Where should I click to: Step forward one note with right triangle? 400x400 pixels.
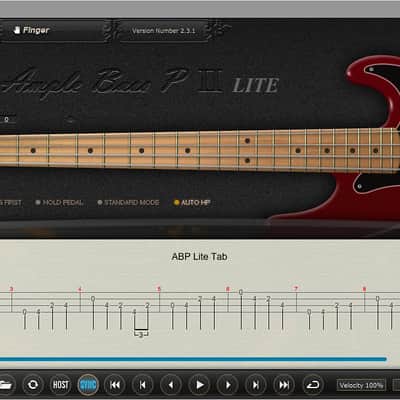(228, 385)
